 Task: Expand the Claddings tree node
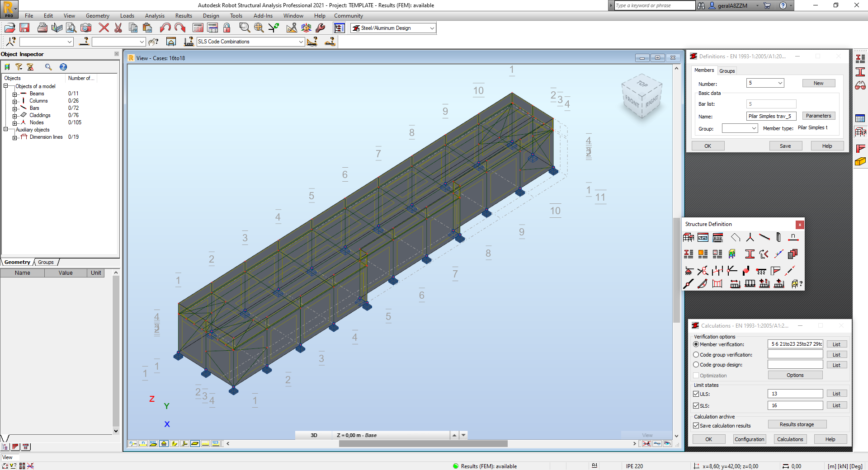pyautogui.click(x=14, y=116)
